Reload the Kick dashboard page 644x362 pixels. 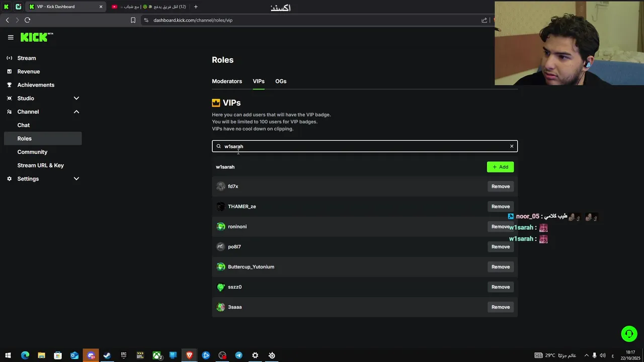tap(27, 20)
